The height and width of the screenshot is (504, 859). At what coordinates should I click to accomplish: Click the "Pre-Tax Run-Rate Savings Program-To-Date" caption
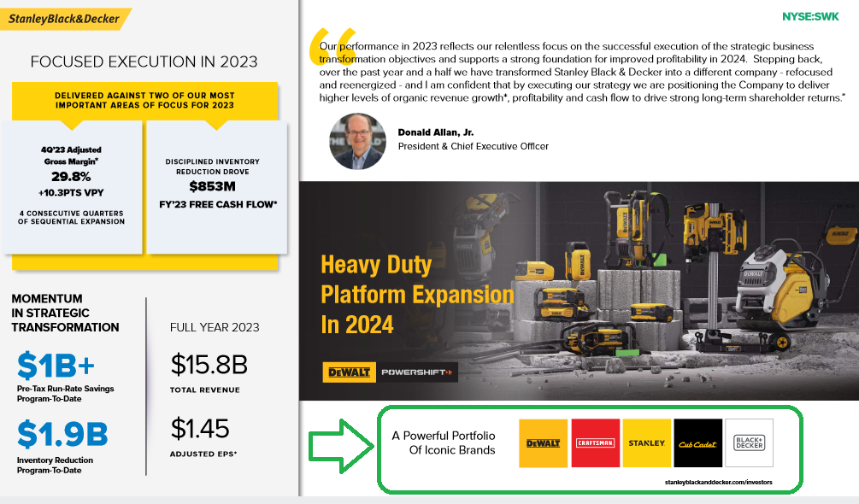click(x=65, y=394)
